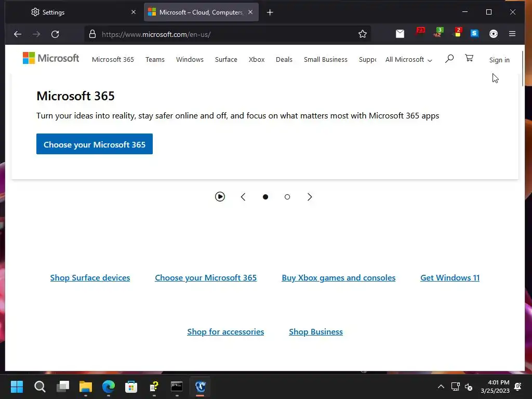532x399 pixels.
Task: Click the Choose your Microsoft 365 button
Action: pos(95,144)
